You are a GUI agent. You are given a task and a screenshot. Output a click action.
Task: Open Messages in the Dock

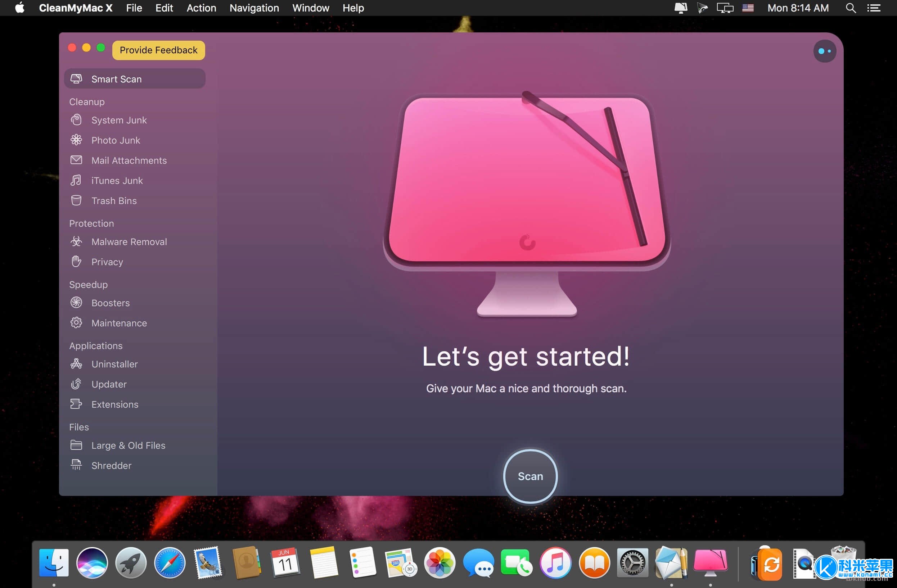479,563
